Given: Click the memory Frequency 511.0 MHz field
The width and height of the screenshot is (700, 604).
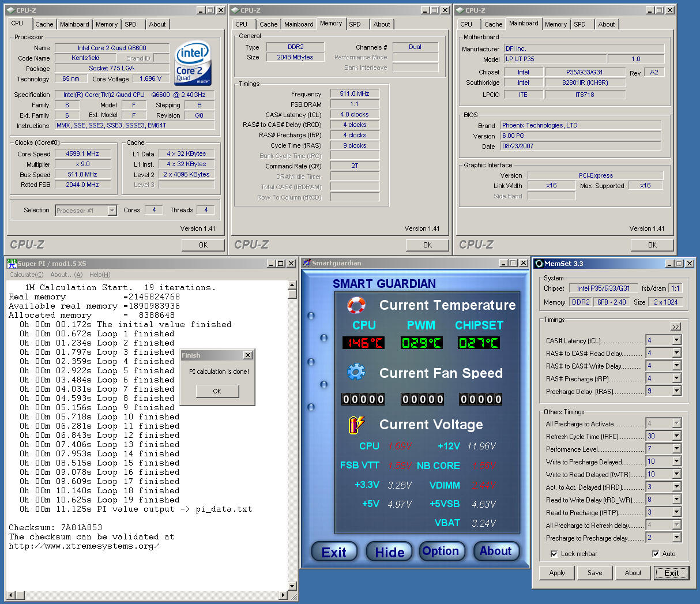Looking at the screenshot, I should [x=355, y=93].
